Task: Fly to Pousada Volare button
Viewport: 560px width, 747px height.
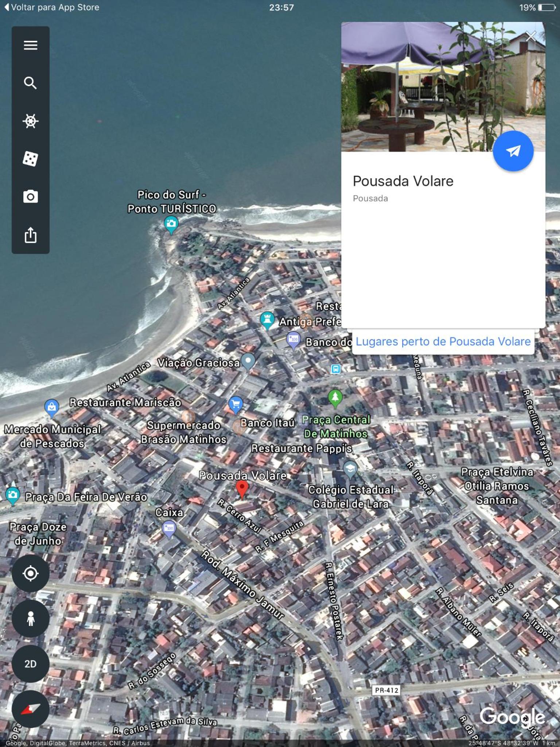Action: pyautogui.click(x=513, y=151)
